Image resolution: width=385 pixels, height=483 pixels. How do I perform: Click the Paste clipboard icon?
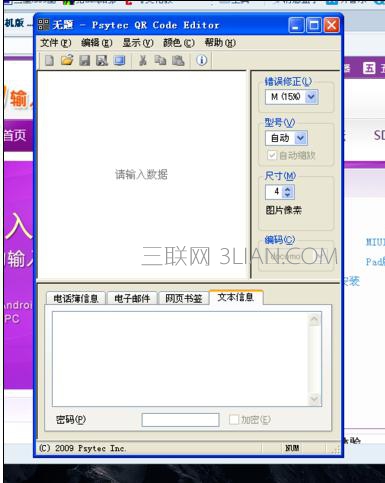coord(178,60)
